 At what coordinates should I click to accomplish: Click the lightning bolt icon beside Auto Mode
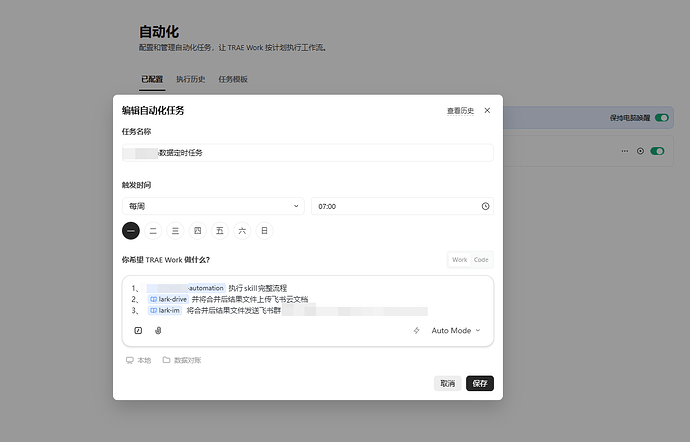416,331
